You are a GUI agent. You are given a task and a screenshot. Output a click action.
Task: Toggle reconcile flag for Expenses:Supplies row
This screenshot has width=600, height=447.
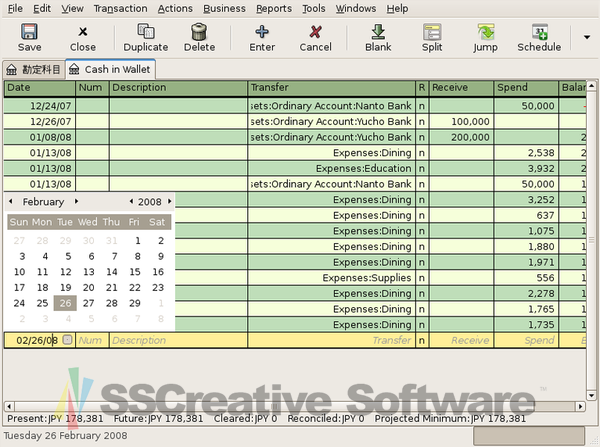click(422, 278)
